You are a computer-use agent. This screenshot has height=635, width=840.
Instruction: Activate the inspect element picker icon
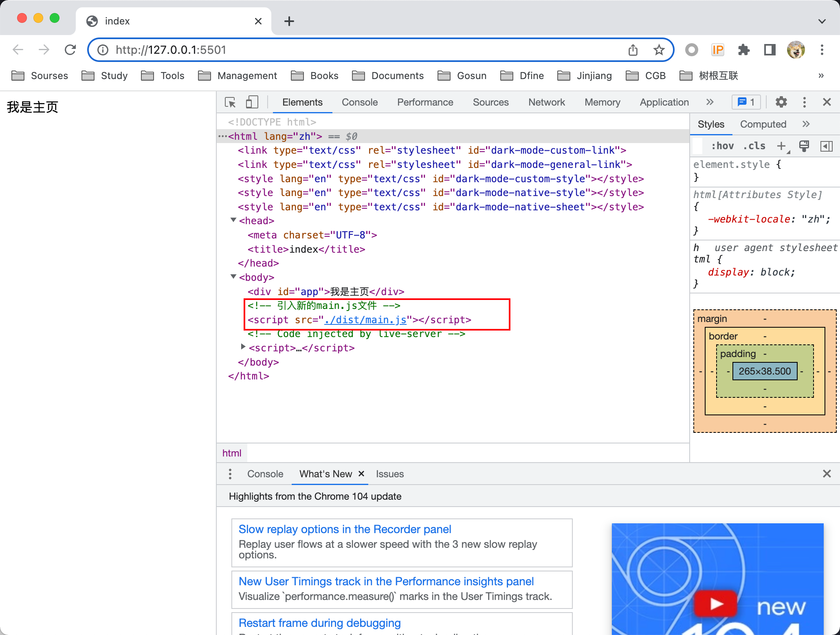tap(230, 102)
